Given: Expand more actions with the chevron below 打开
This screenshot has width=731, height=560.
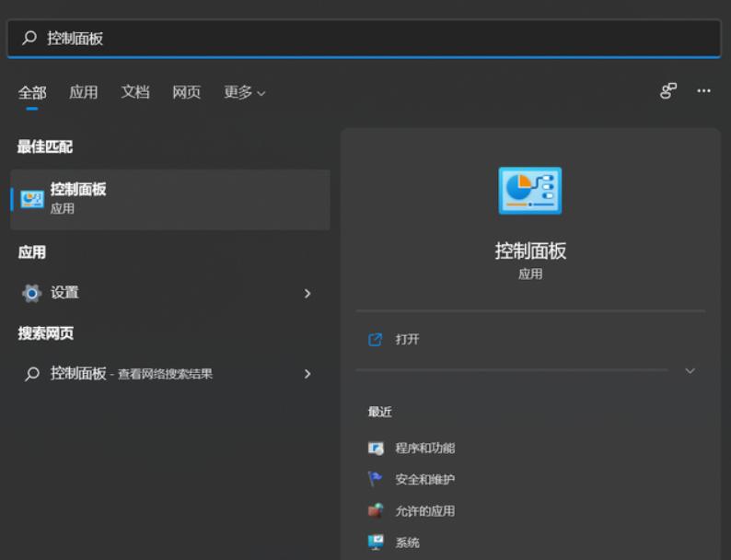Looking at the screenshot, I should pyautogui.click(x=690, y=370).
